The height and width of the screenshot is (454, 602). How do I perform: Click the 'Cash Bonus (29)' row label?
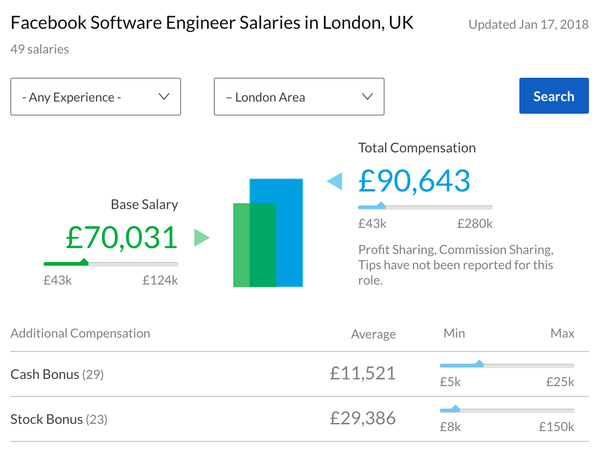(57, 374)
